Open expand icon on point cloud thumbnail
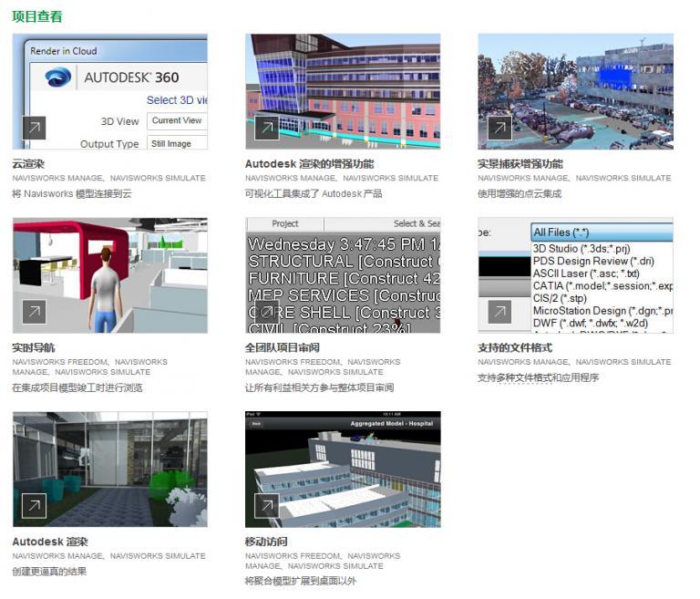 point(499,128)
